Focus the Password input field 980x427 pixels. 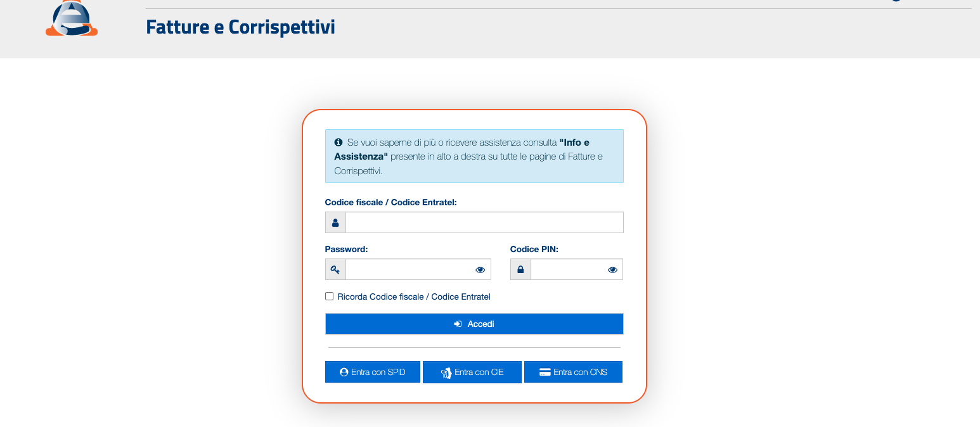pyautogui.click(x=409, y=270)
